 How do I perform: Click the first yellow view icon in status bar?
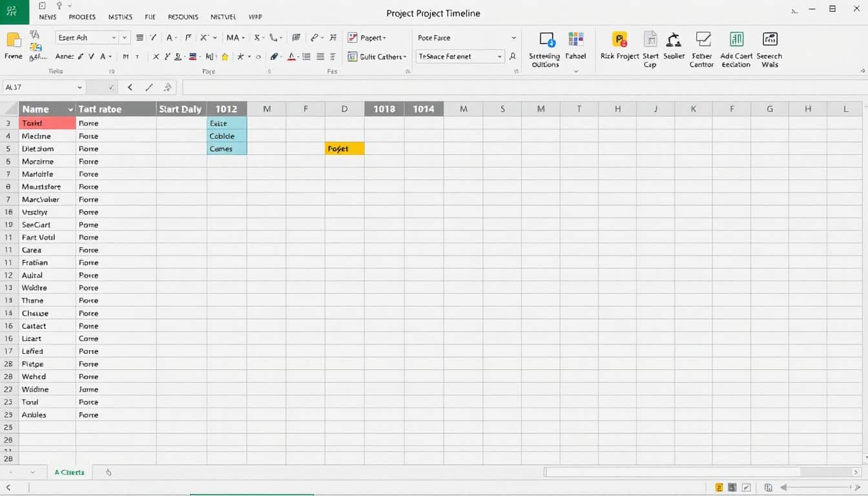coord(719,488)
